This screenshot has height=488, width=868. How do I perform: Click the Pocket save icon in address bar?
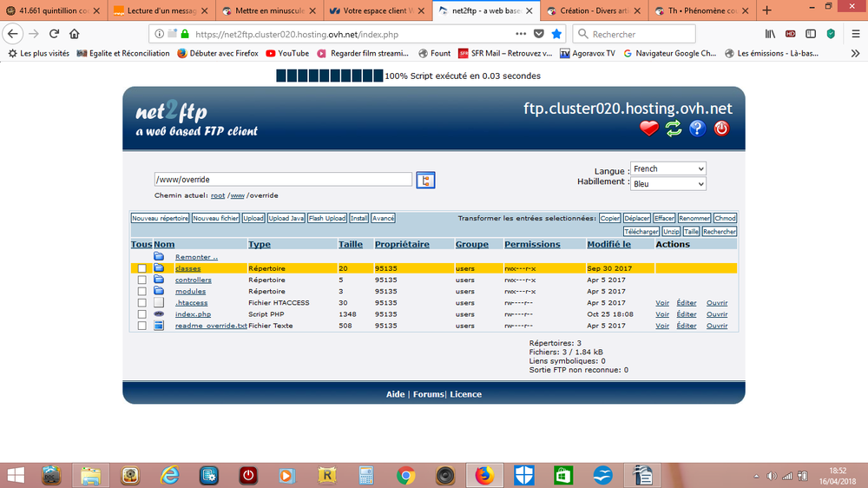[x=539, y=34]
